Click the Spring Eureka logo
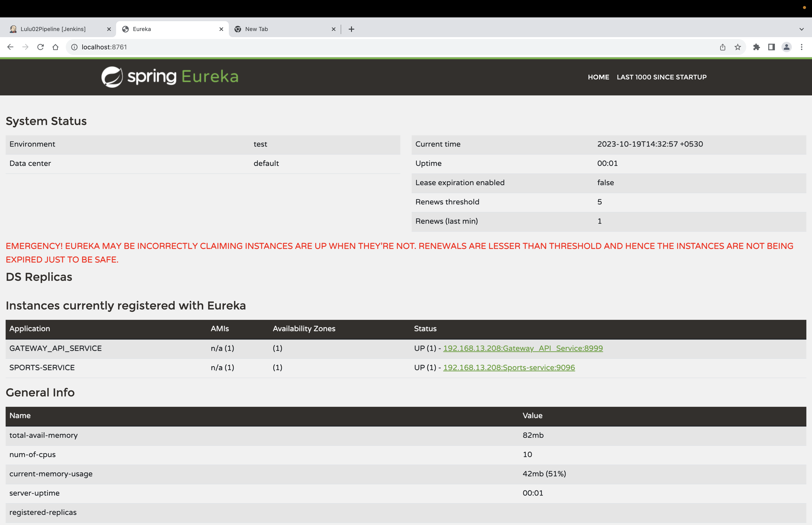This screenshot has height=525, width=812. [170, 77]
